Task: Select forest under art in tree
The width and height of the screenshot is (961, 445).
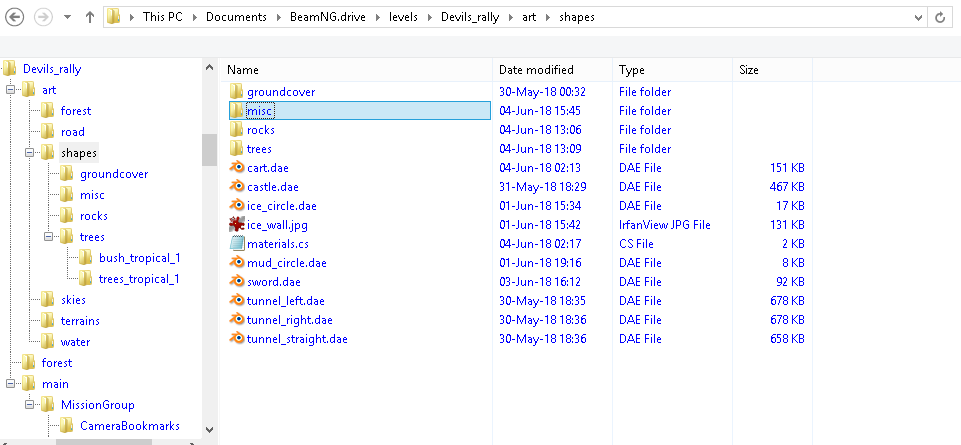Action: tap(76, 111)
